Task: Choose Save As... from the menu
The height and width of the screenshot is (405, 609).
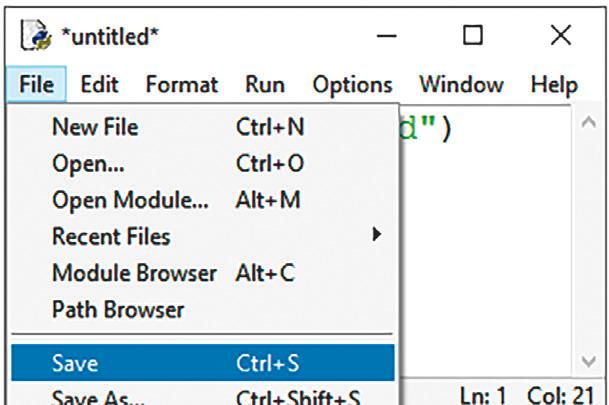Action: [98, 398]
